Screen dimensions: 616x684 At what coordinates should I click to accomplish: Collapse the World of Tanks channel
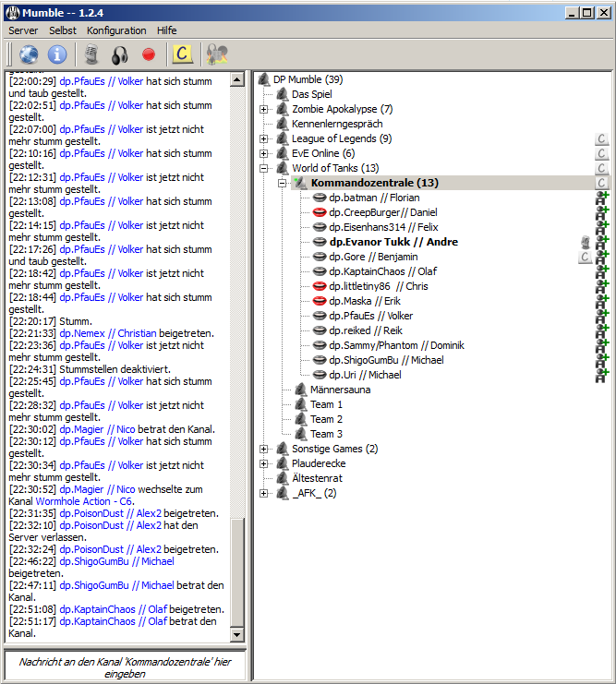tap(264, 168)
